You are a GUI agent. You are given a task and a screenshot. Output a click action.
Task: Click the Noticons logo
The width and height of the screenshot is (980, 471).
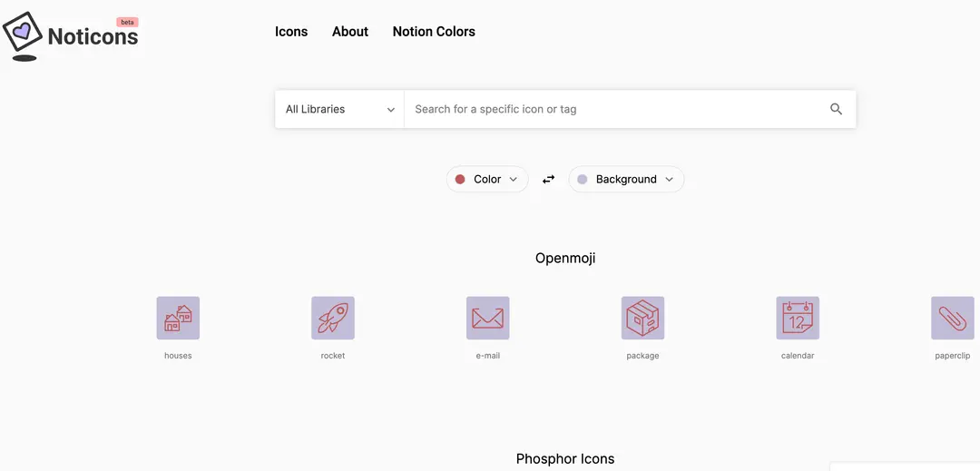click(71, 36)
